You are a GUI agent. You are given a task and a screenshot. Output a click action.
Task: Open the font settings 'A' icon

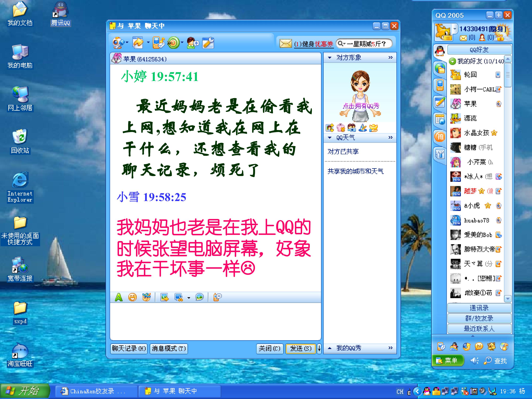pos(119,297)
